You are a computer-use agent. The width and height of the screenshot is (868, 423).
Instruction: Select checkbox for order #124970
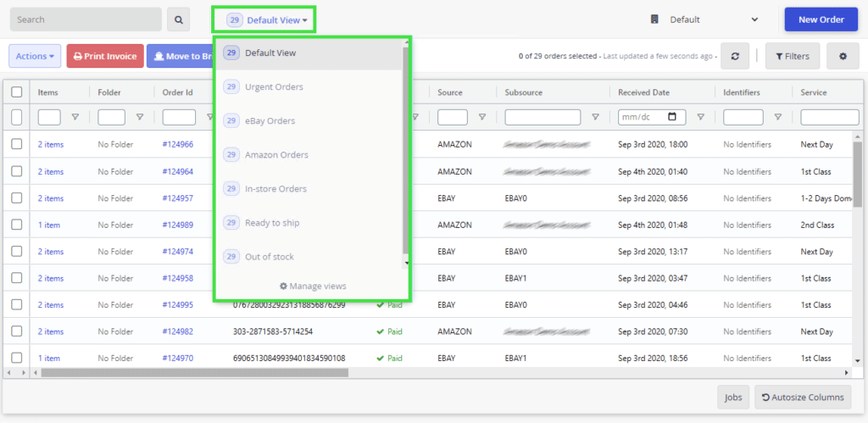(17, 357)
